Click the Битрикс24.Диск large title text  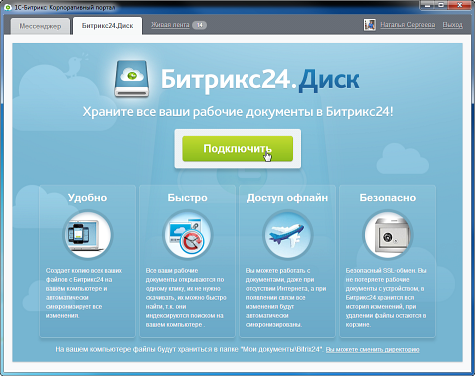(x=260, y=79)
